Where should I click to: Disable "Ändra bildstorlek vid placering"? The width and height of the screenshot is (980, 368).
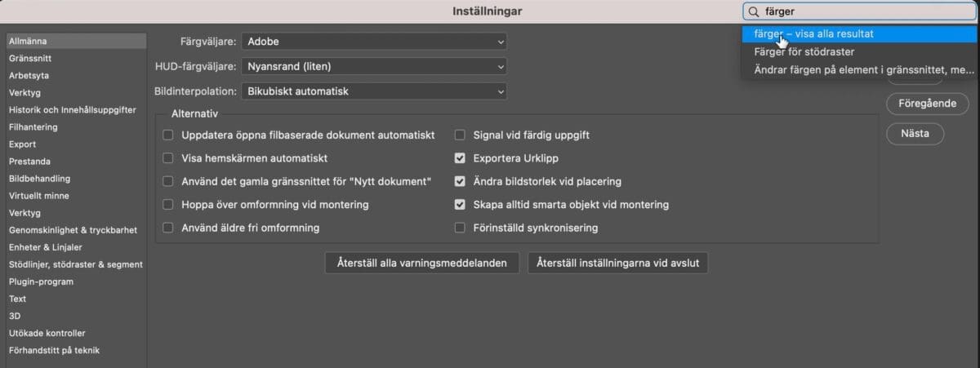point(460,181)
